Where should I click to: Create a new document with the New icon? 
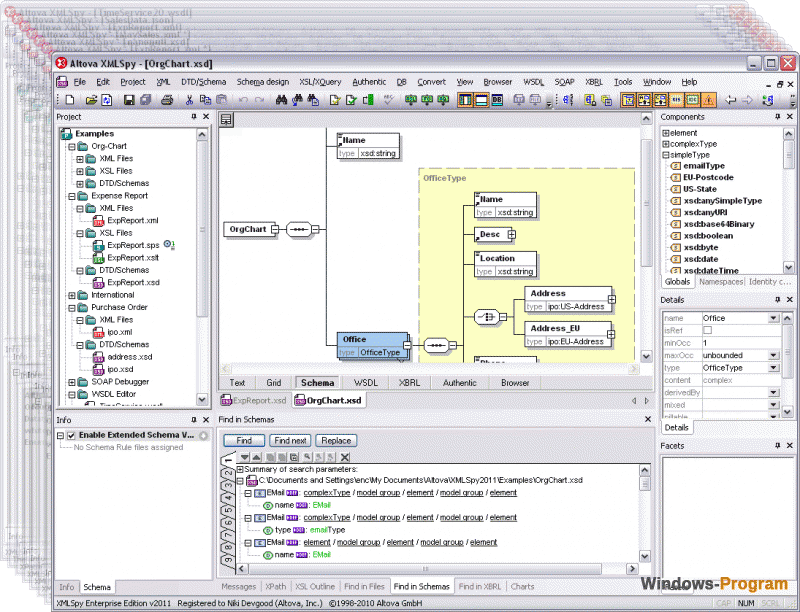coord(70,100)
